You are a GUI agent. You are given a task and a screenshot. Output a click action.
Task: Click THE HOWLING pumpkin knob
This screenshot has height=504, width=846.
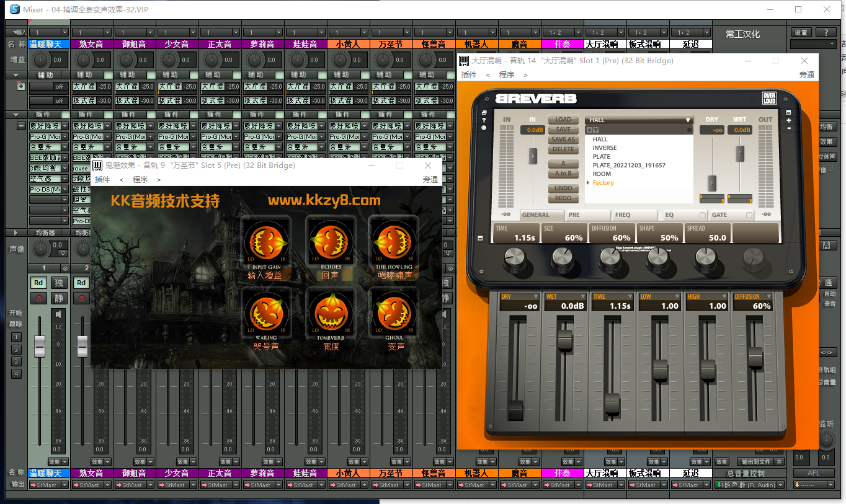pyautogui.click(x=393, y=242)
